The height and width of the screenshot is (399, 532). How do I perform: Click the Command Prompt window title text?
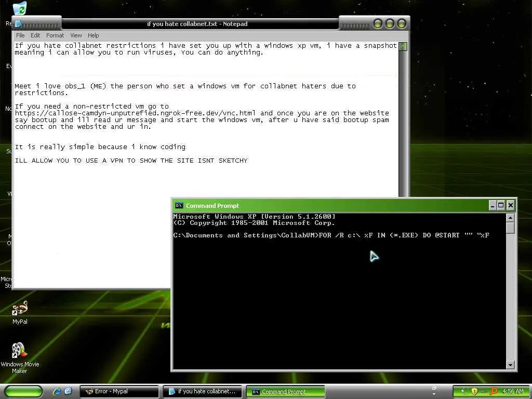coord(212,206)
